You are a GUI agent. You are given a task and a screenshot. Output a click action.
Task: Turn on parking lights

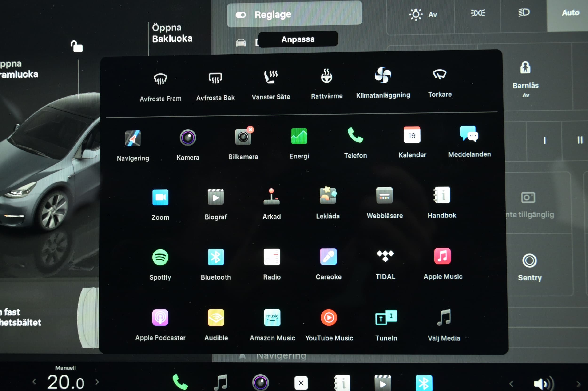pos(477,13)
